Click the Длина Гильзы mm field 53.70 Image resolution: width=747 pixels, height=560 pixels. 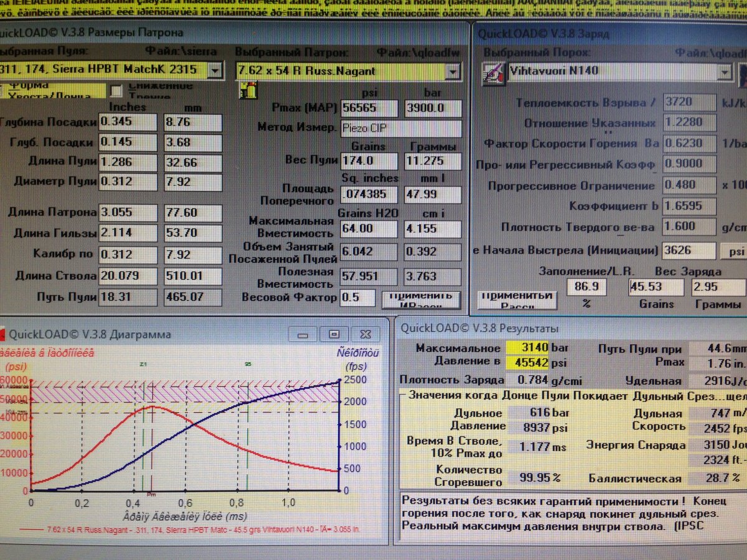click(193, 234)
